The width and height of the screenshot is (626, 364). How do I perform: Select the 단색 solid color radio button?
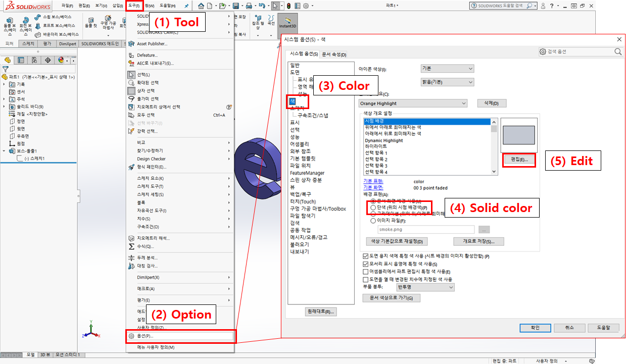click(373, 207)
